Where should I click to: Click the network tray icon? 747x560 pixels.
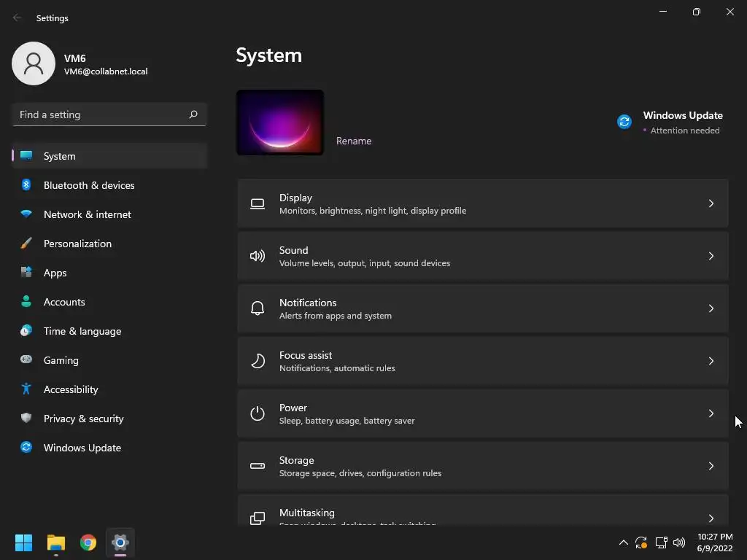(x=661, y=542)
